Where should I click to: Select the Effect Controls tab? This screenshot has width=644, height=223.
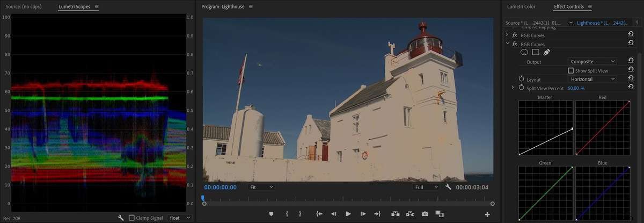569,6
